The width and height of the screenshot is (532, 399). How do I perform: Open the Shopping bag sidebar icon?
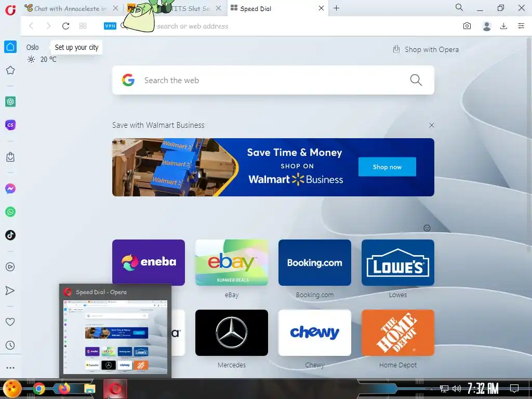(10, 157)
